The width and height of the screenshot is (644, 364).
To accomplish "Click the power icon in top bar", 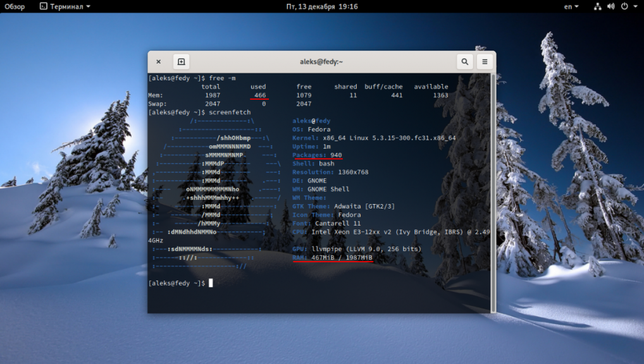I will 624,6.
